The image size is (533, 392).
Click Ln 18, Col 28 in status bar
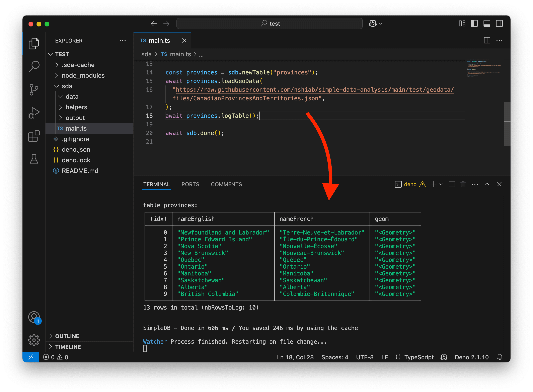pyautogui.click(x=295, y=357)
